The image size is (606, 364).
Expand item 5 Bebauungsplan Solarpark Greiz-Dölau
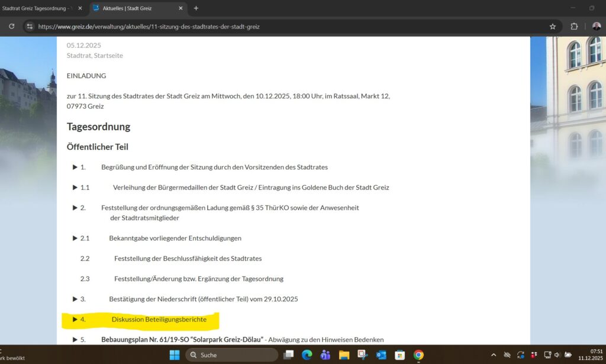[75, 340]
